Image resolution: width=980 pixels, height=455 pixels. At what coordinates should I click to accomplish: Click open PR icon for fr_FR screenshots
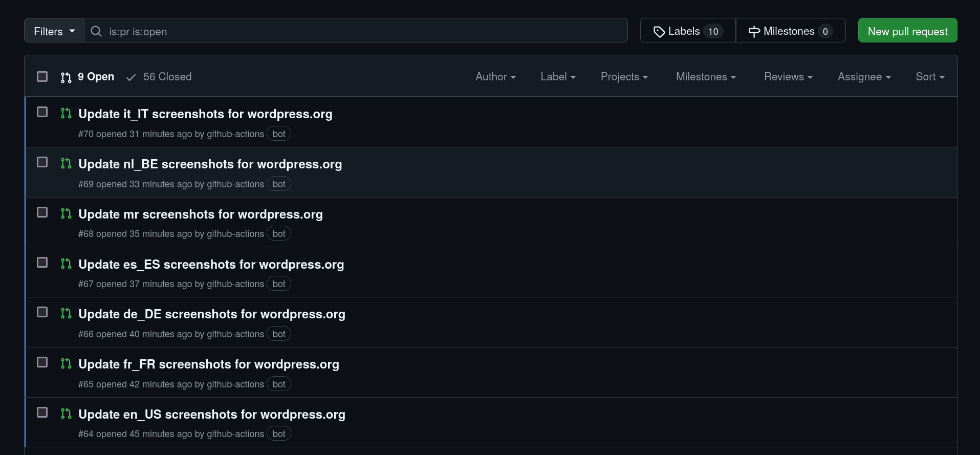coord(66,363)
